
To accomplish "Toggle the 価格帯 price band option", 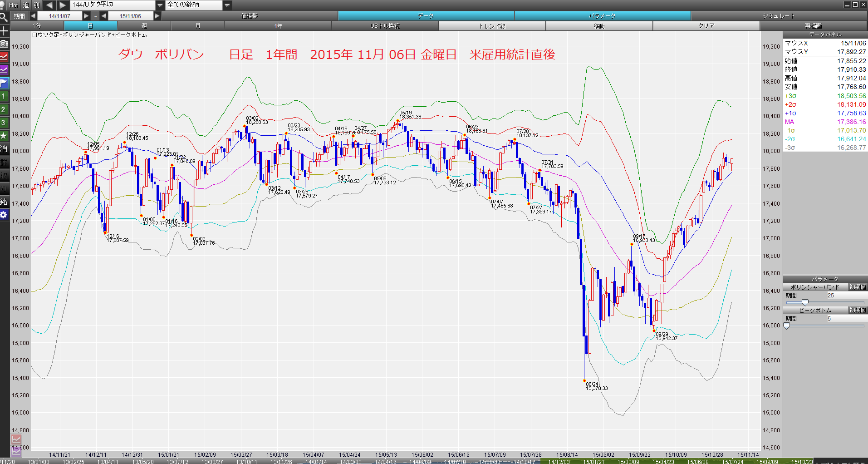I will [x=250, y=16].
